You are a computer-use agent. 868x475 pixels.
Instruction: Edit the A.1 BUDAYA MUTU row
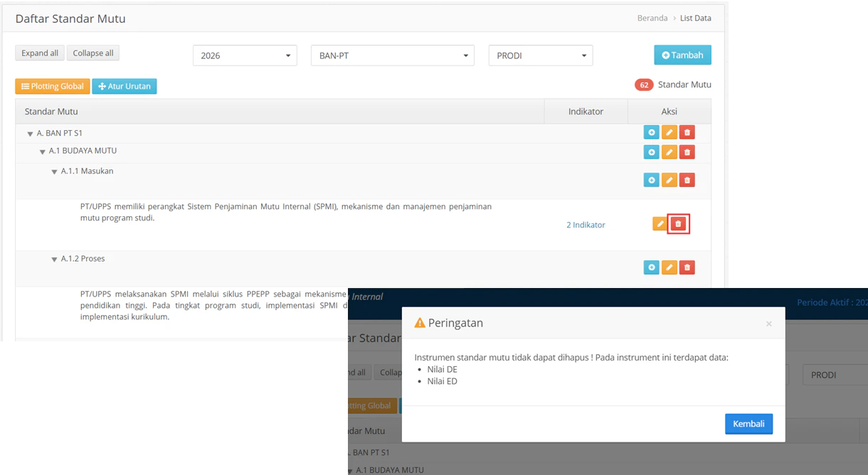tap(669, 151)
